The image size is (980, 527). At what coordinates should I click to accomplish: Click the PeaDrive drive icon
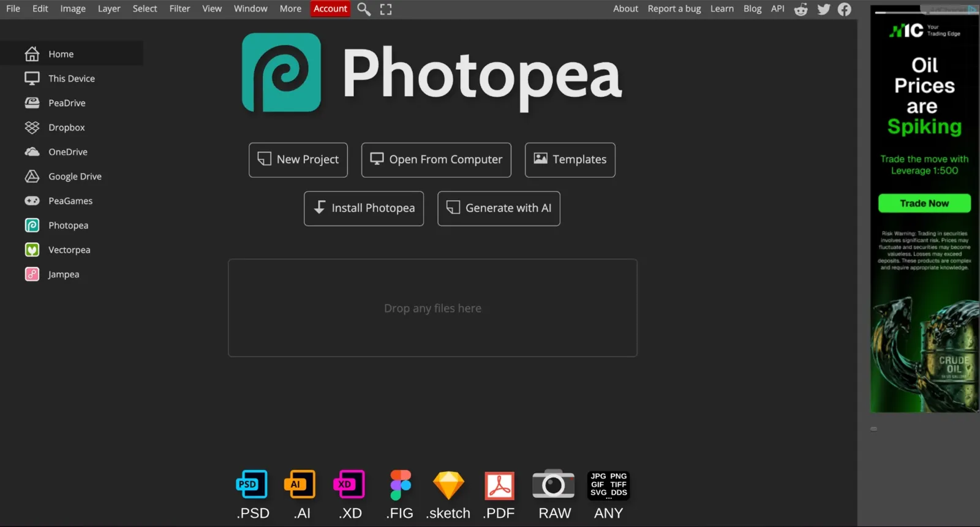32,103
